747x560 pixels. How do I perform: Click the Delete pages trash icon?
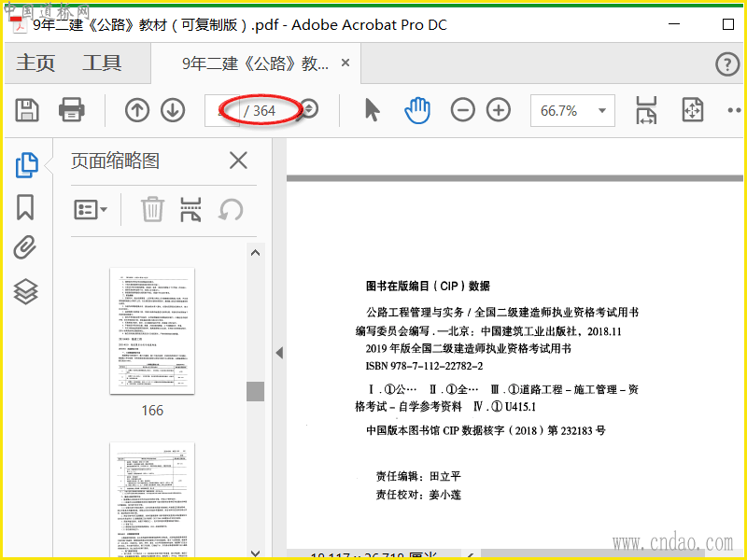[152, 209]
